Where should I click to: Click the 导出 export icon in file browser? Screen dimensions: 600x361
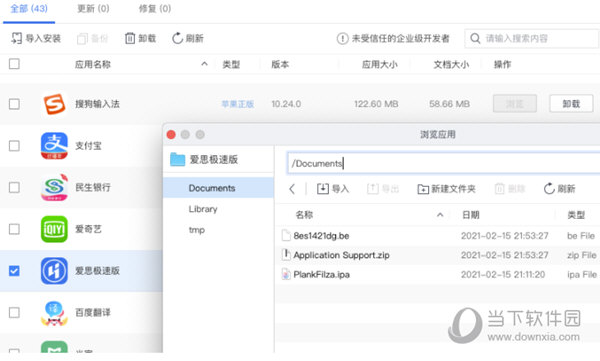coord(372,188)
